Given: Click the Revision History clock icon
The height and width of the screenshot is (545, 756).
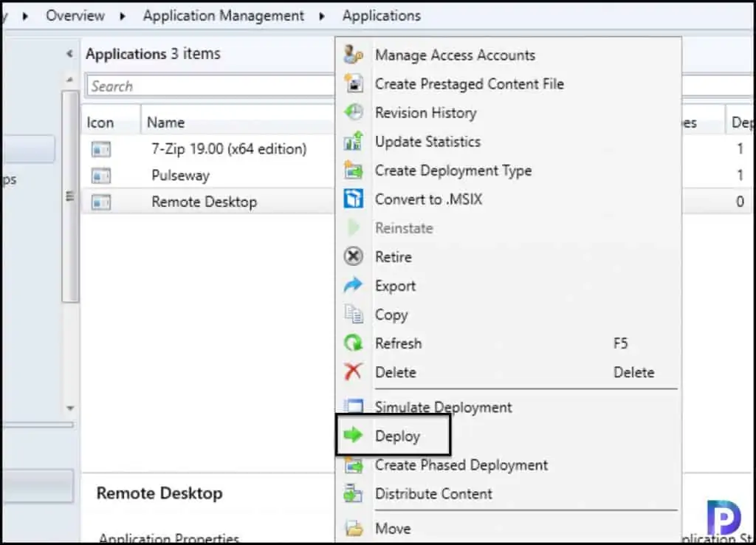Looking at the screenshot, I should click(x=354, y=112).
